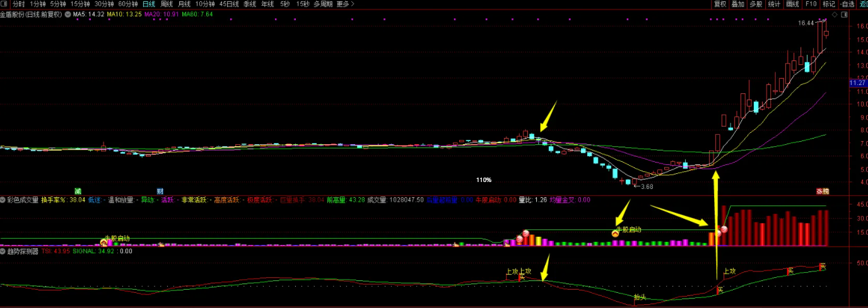
Task: Click the -自选 watchlist button
Action: point(847,4)
